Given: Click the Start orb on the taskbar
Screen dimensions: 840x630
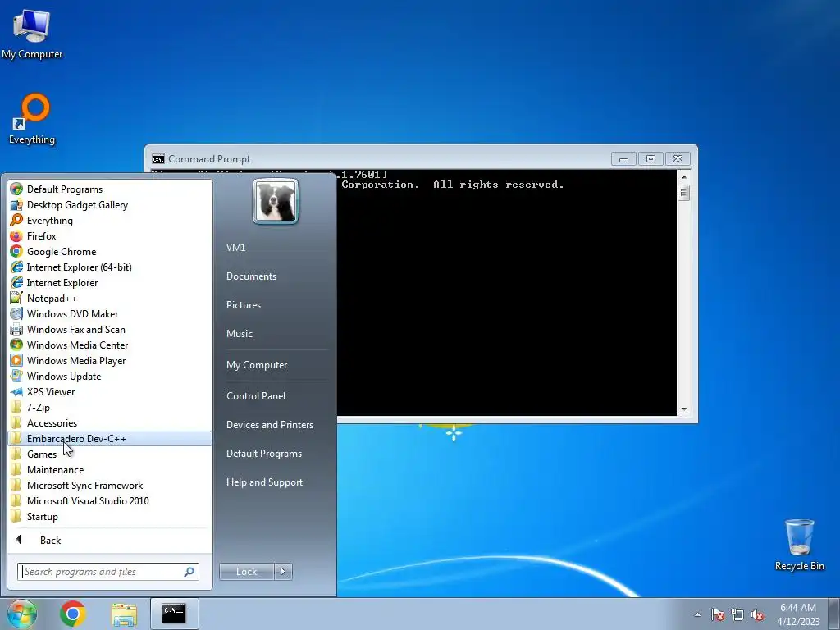Looking at the screenshot, I should click(21, 614).
